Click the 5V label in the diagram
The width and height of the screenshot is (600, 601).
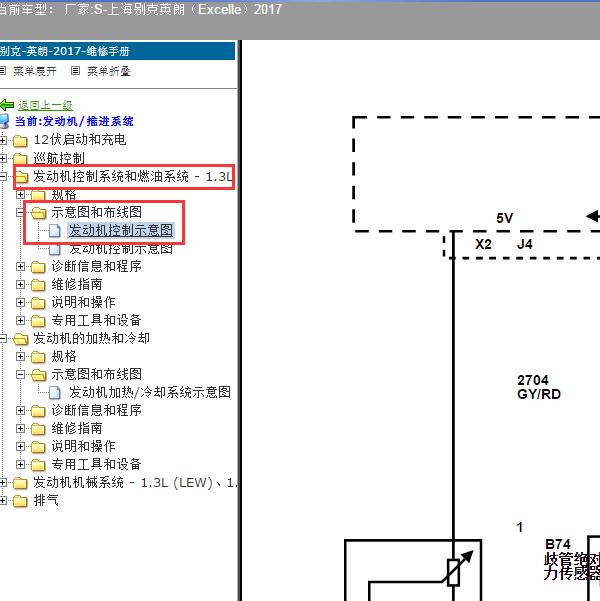coord(504,218)
